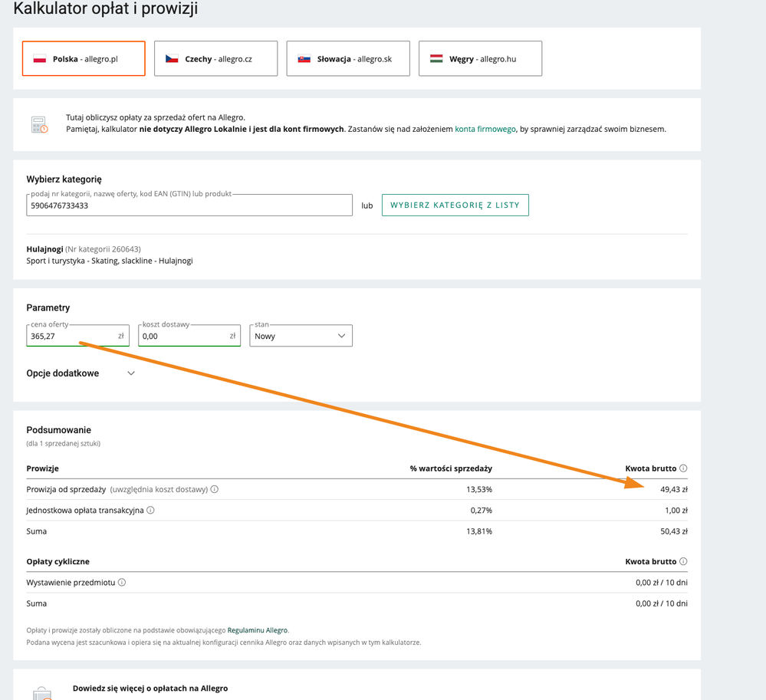
Task: Click Dowiedz się więcej o opłatach heading
Action: [150, 688]
